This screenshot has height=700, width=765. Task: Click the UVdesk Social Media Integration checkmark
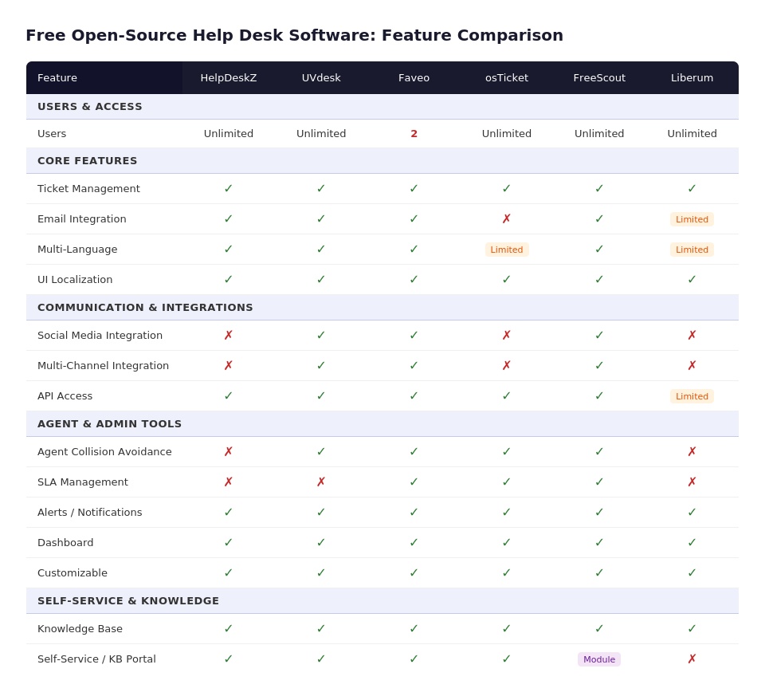click(321, 335)
